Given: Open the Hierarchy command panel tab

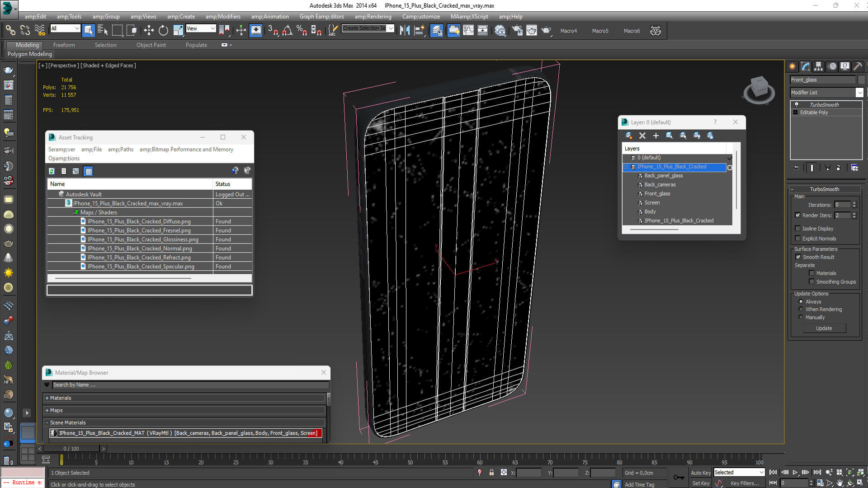Looking at the screenshot, I should click(x=819, y=66).
